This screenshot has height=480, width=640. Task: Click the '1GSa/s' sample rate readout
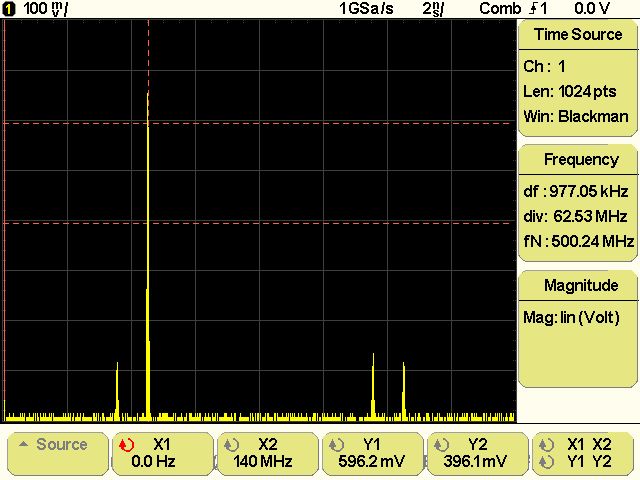pos(366,9)
